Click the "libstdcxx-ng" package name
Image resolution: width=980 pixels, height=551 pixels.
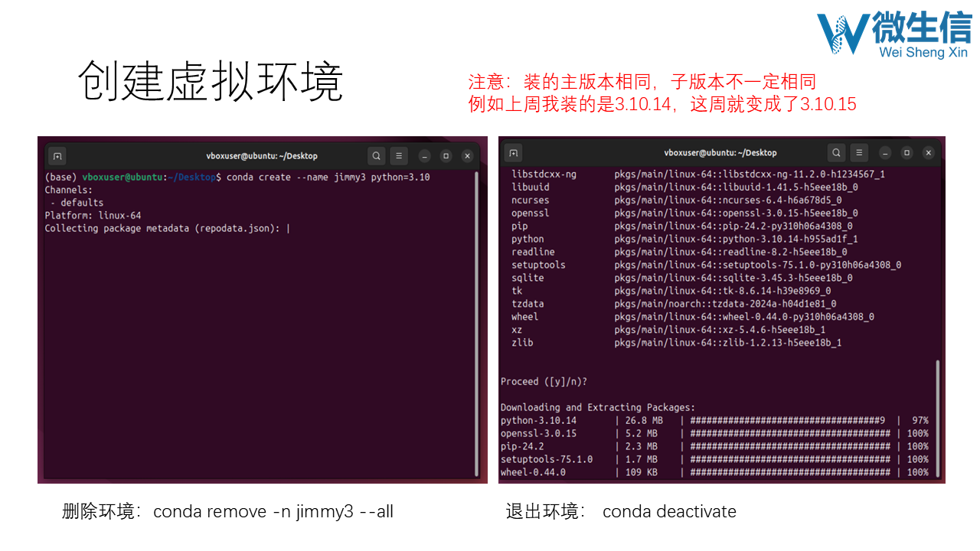pyautogui.click(x=544, y=174)
